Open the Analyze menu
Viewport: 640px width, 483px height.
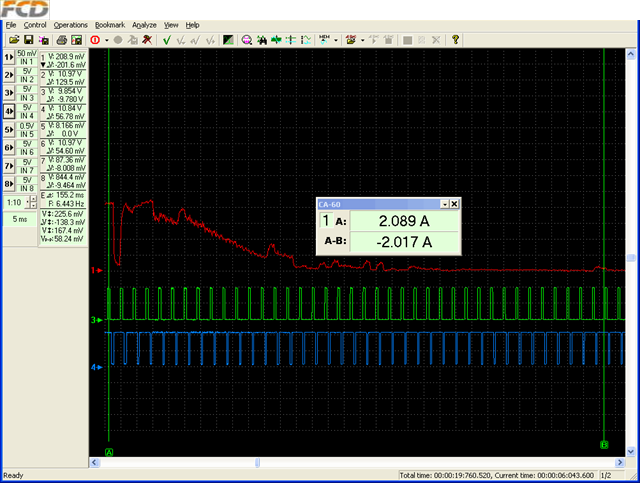(x=144, y=24)
